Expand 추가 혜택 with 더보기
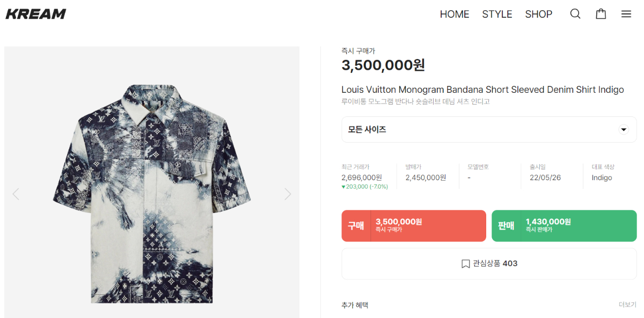The image size is (644, 318). click(627, 305)
